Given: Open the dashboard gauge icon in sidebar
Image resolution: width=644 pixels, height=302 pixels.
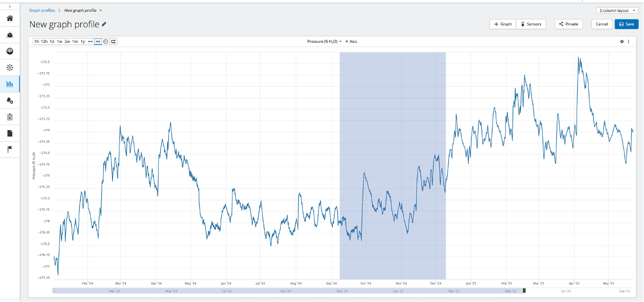Looking at the screenshot, I should tap(10, 51).
